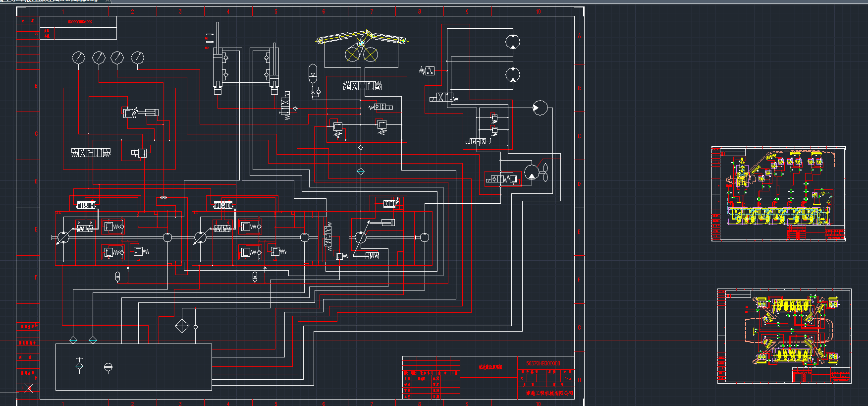Switch to the open .dwg drawing tab
868x406 pixels.
50,1
